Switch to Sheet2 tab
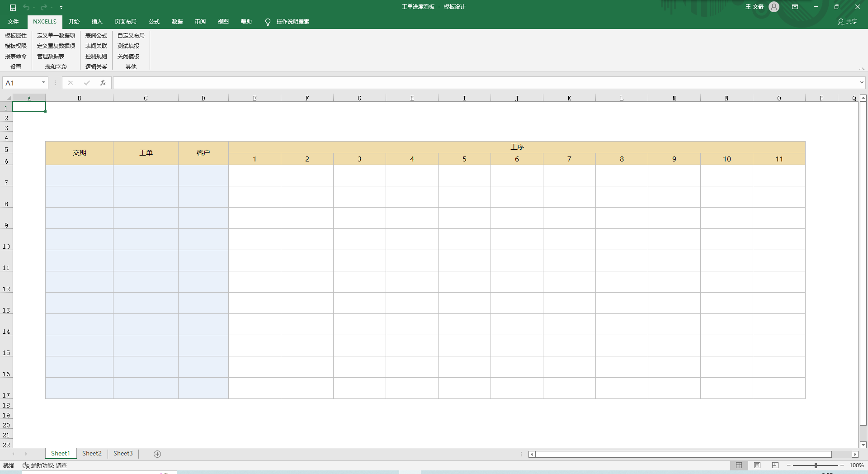The image size is (868, 474). tap(92, 454)
